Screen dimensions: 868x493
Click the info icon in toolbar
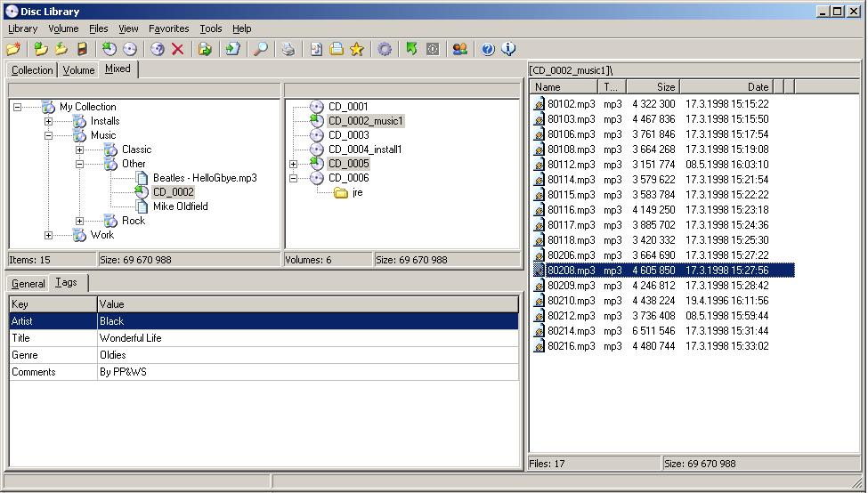[508, 49]
